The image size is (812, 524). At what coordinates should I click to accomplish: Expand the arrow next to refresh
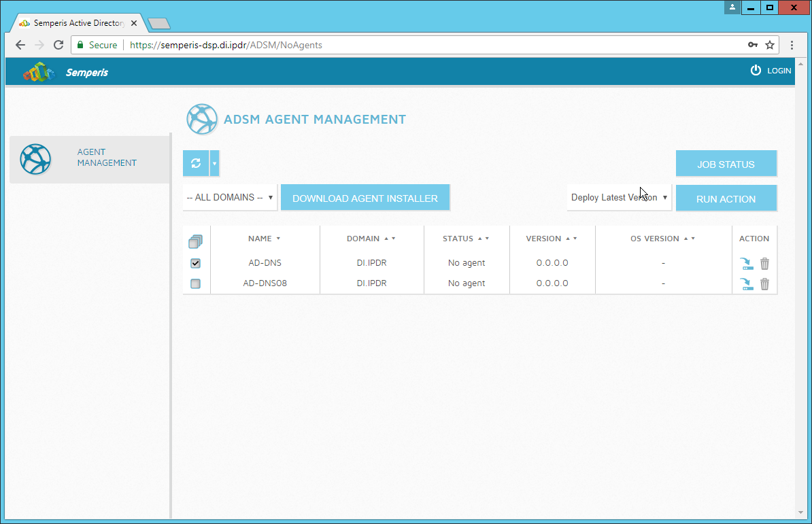click(215, 164)
